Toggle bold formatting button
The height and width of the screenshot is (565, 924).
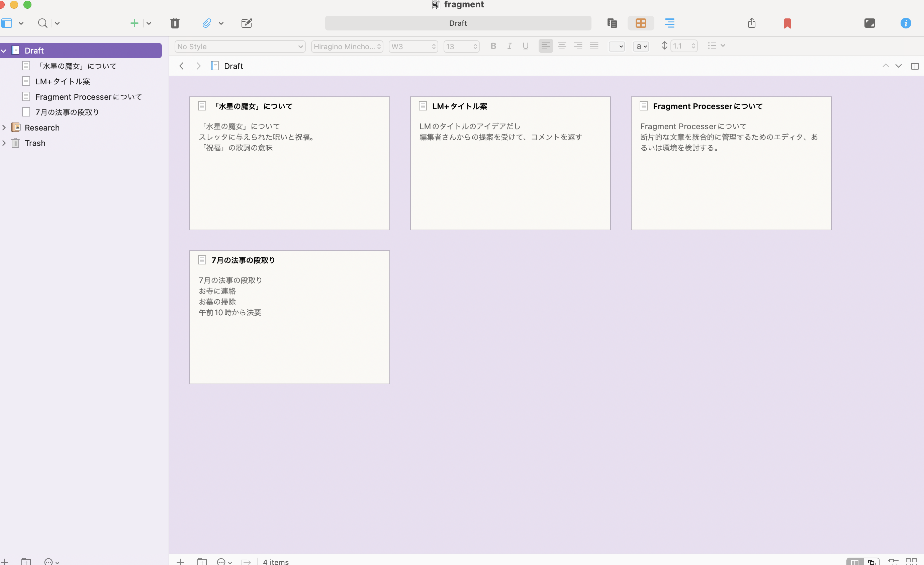(x=493, y=46)
